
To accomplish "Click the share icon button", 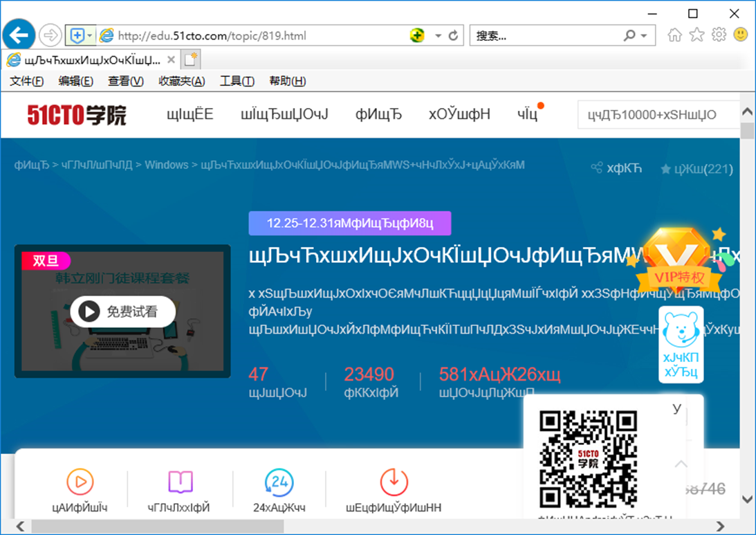I will point(617,168).
